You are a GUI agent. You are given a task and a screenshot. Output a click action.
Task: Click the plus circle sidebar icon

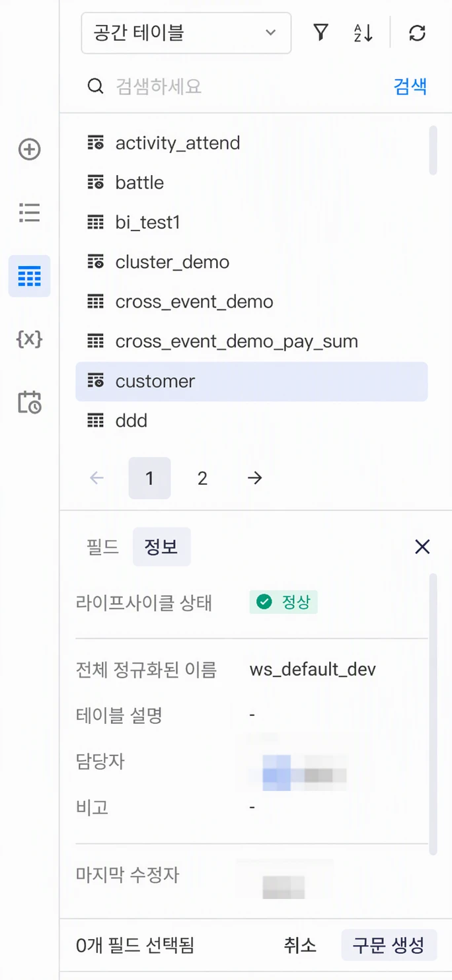pyautogui.click(x=29, y=149)
